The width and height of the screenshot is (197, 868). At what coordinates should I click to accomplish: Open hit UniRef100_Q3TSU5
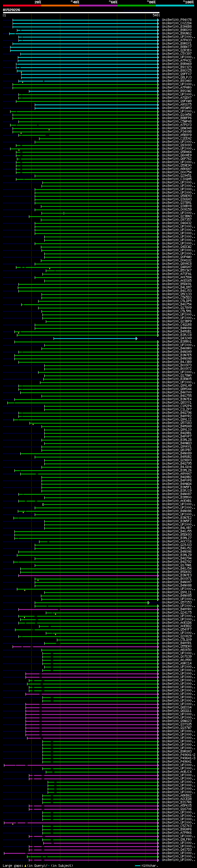pos(177,724)
